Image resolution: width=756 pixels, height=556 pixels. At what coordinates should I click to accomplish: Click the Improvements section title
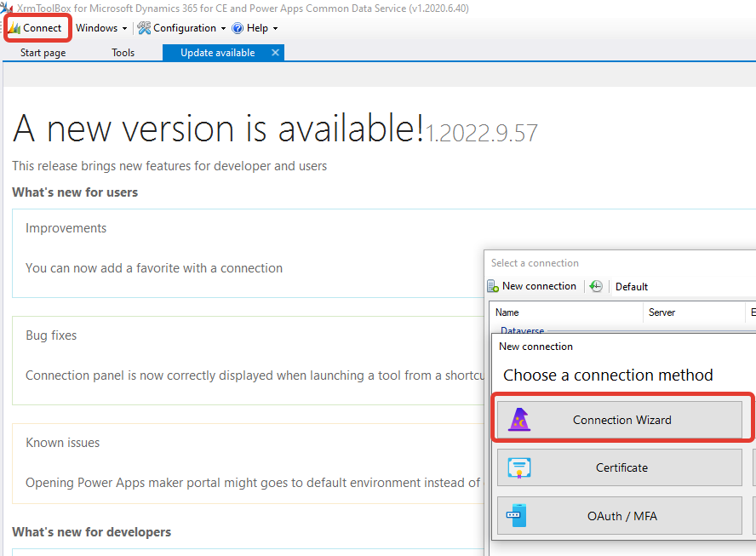(66, 228)
